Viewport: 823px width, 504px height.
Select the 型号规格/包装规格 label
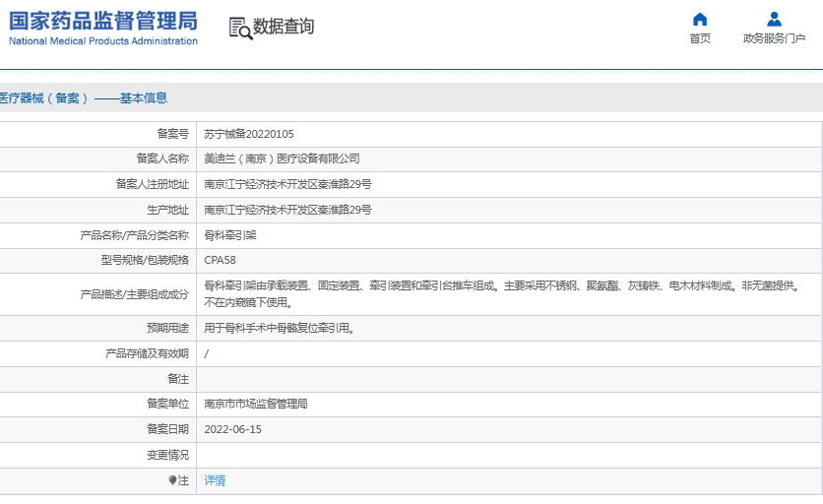click(145, 260)
